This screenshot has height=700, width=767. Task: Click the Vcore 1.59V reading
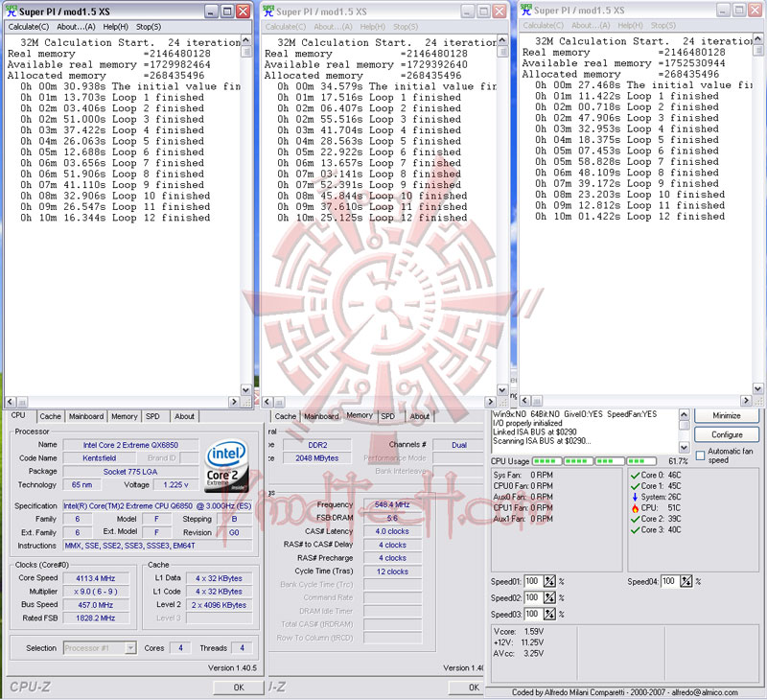519,632
